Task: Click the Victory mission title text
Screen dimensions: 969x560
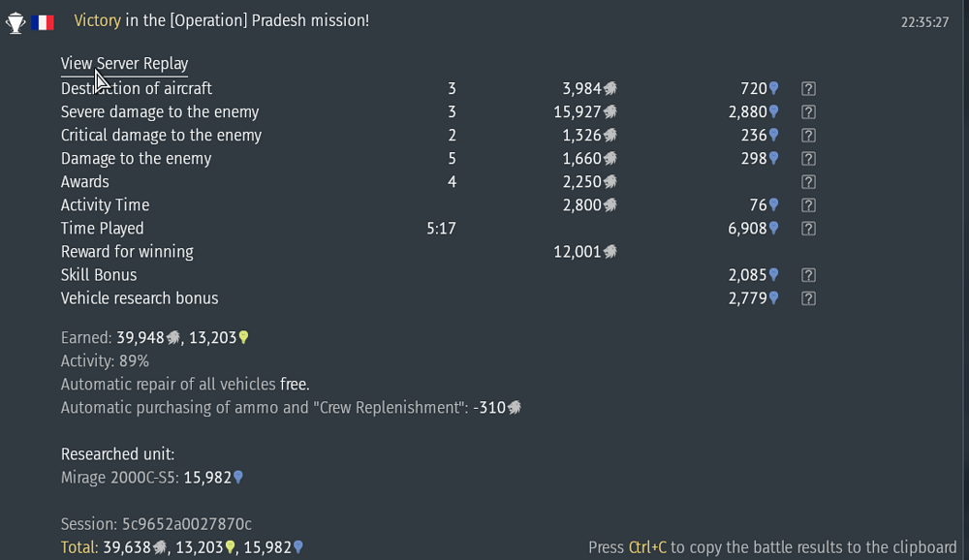Action: (221, 20)
